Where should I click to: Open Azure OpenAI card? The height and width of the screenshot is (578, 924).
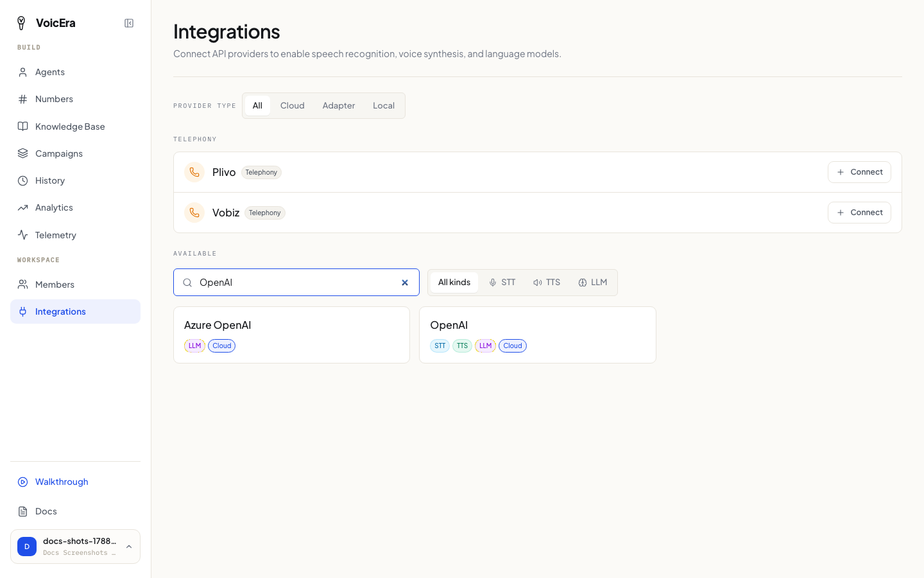tap(292, 335)
